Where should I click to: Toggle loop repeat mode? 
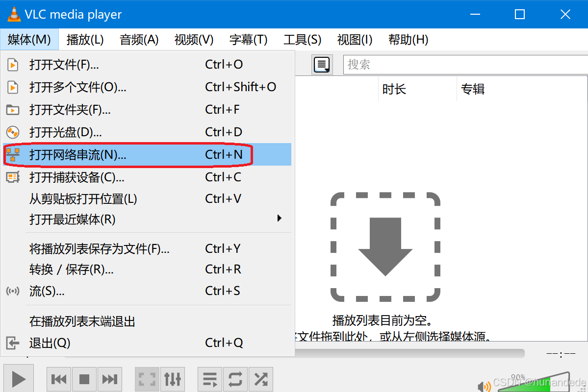pyautogui.click(x=235, y=379)
